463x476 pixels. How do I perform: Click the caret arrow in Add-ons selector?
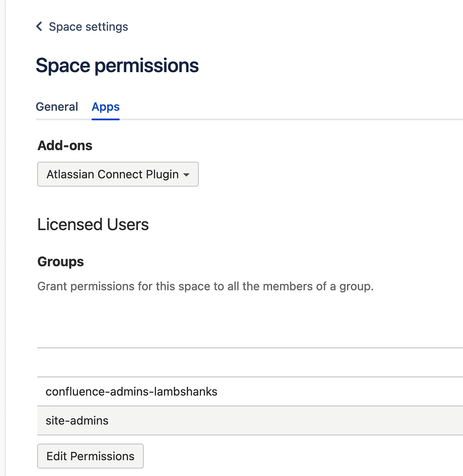[x=186, y=175]
